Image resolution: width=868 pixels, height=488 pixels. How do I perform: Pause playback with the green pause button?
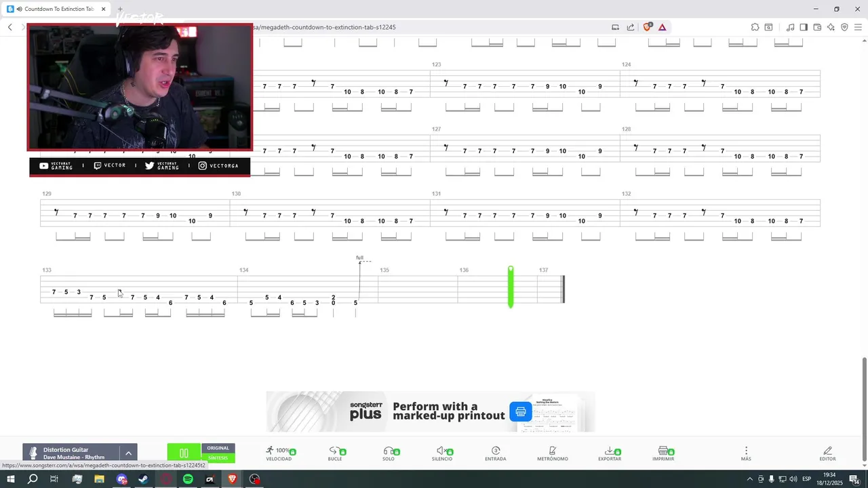pyautogui.click(x=184, y=453)
